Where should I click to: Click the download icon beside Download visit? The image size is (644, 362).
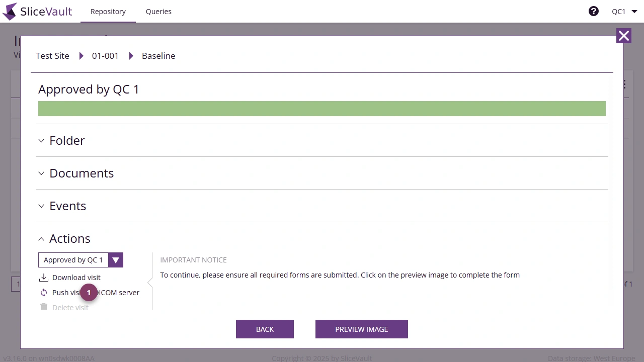pyautogui.click(x=44, y=277)
